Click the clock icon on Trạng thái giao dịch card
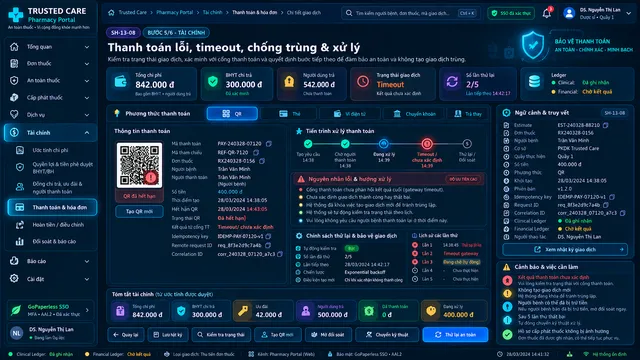 362,82
